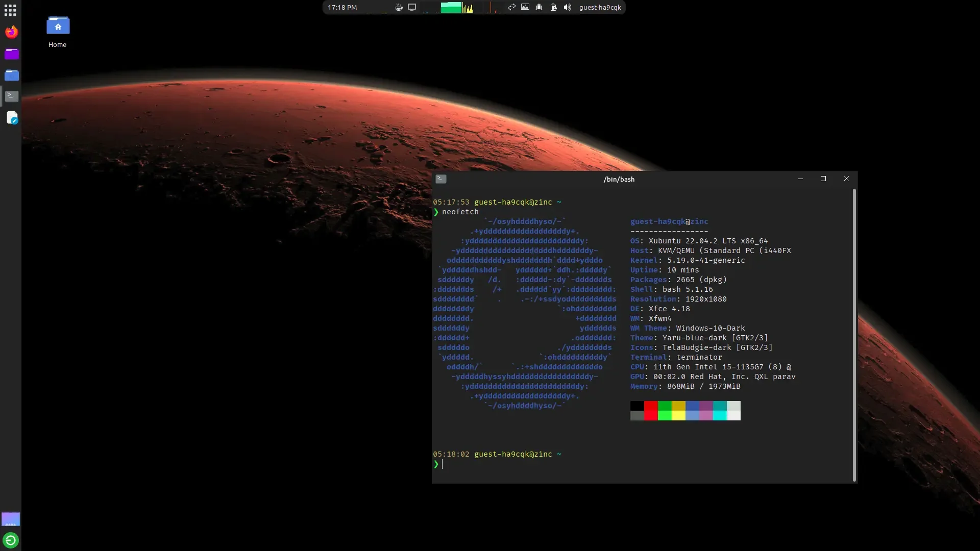Click the battery power manager icon

(x=553, y=7)
